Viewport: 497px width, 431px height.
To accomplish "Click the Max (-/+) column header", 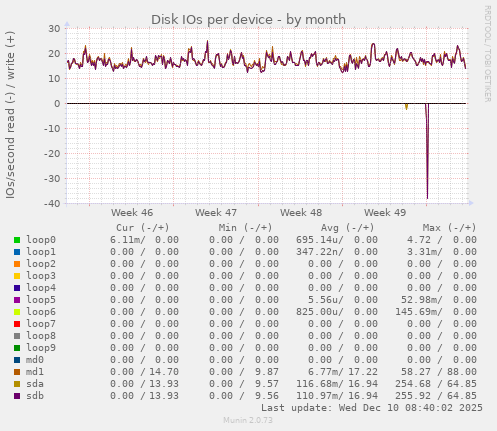I will [450, 228].
